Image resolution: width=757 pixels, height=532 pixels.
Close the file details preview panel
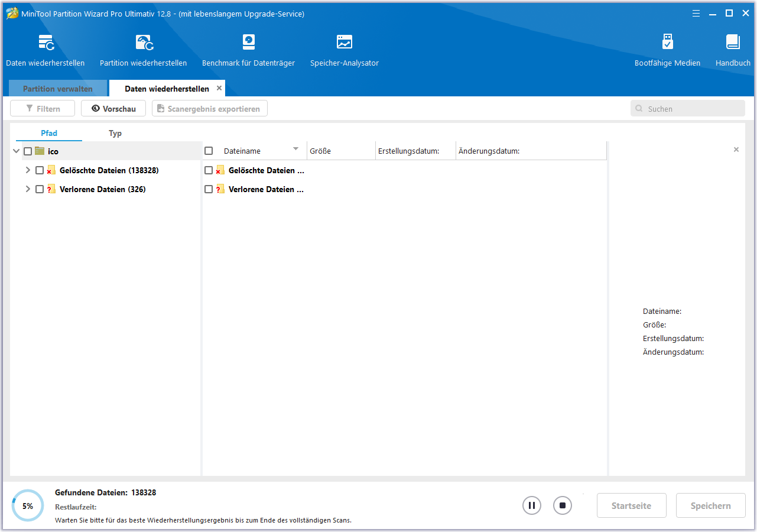[x=736, y=150]
